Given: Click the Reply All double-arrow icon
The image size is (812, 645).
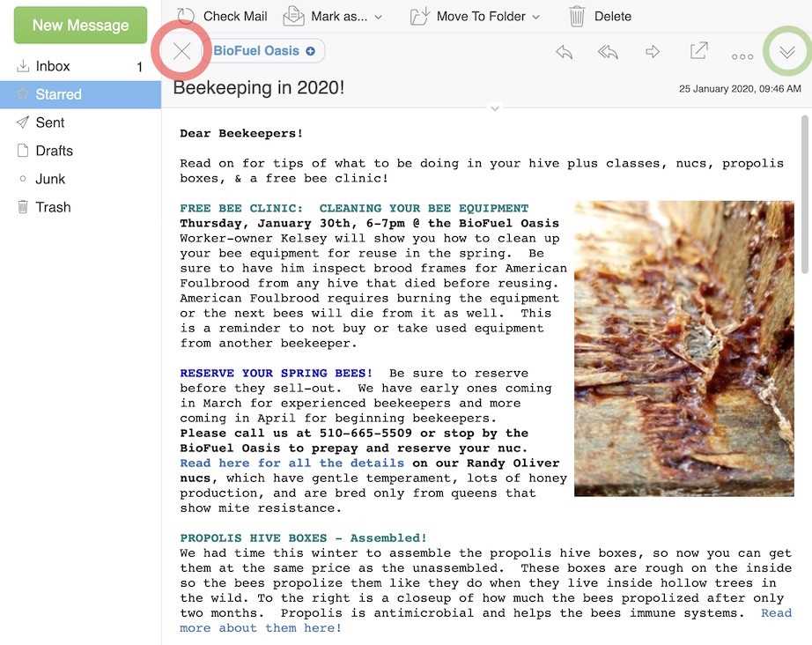Looking at the screenshot, I should click(x=608, y=53).
